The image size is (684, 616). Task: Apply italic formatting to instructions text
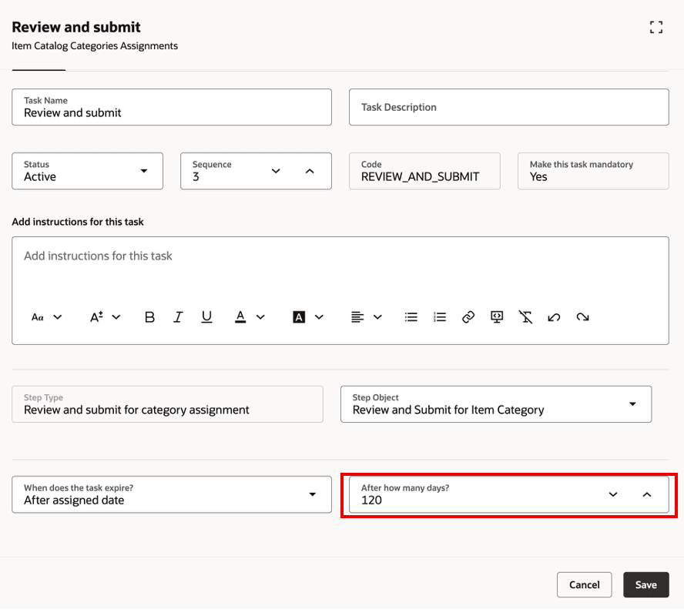[x=178, y=317]
